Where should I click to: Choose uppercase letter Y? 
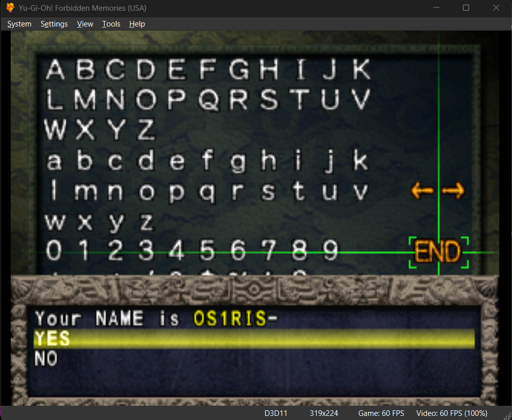116,130
